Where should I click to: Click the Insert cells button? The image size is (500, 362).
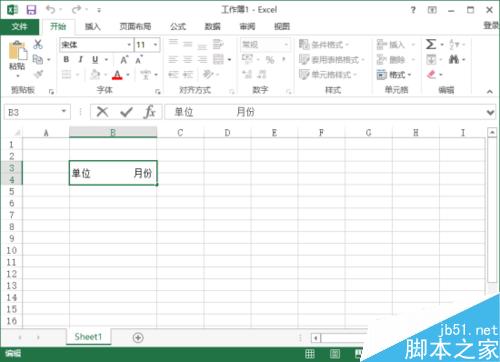[x=395, y=44]
